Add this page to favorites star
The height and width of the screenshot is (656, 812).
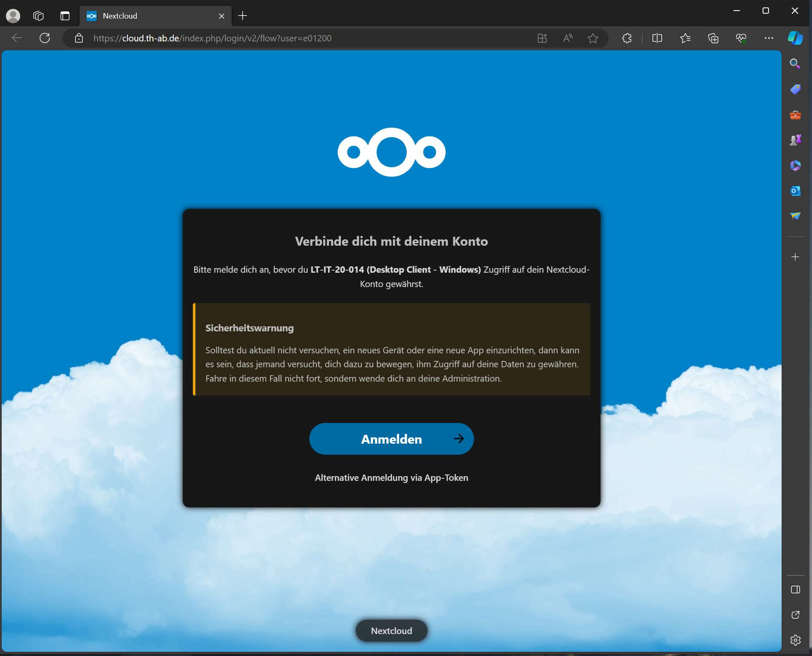(593, 38)
